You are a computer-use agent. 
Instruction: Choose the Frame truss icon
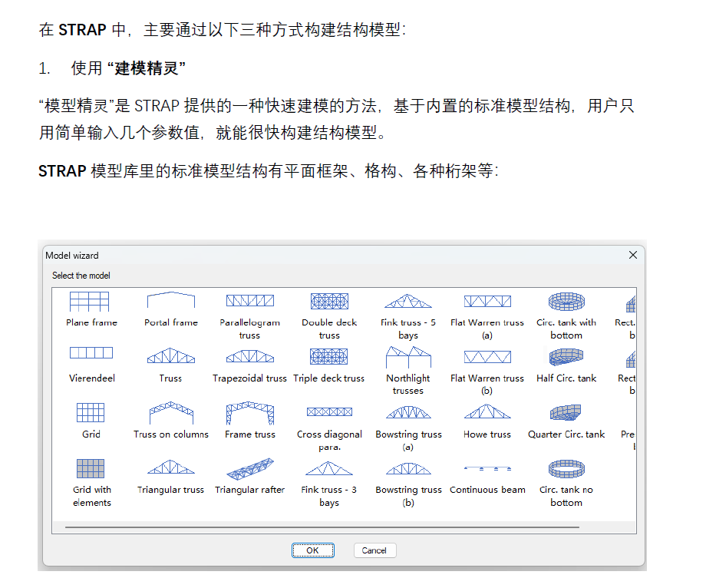click(250, 413)
